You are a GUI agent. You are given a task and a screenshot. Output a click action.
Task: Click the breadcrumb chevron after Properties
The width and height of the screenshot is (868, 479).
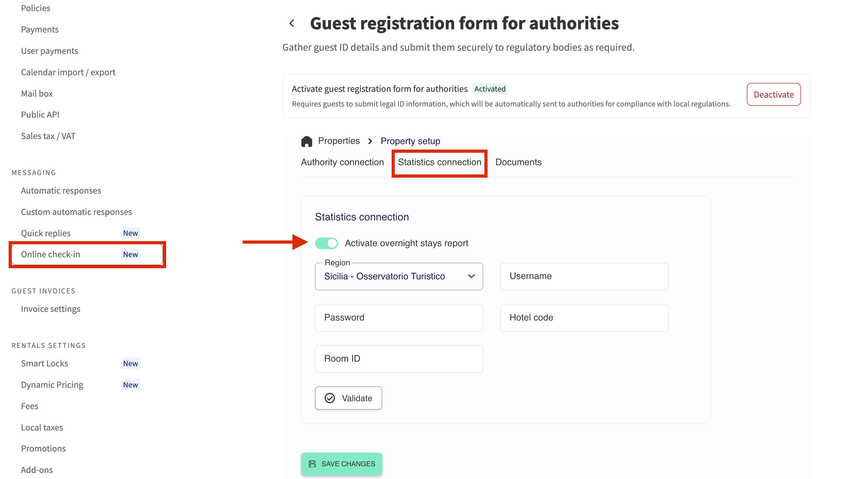tap(370, 141)
